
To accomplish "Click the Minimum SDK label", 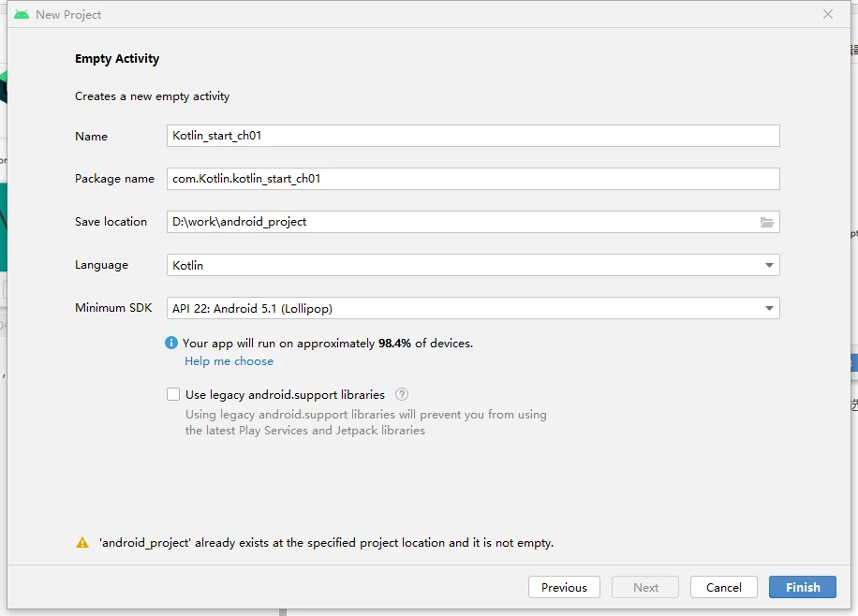I will point(113,307).
